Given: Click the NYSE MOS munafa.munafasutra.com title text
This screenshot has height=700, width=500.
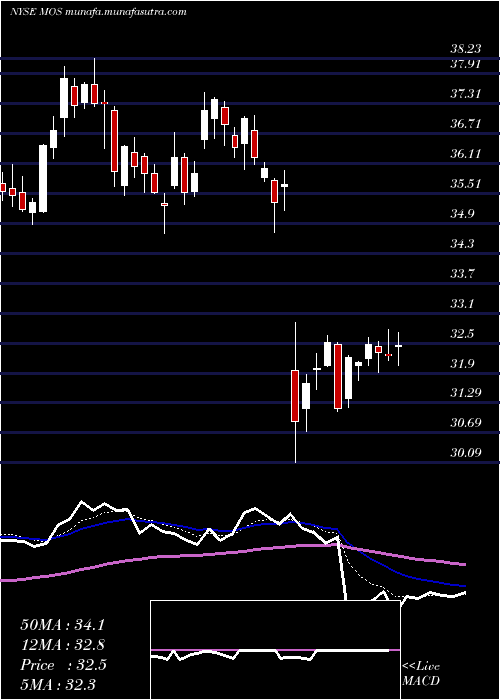Looking at the screenshot, I should coord(98,12).
